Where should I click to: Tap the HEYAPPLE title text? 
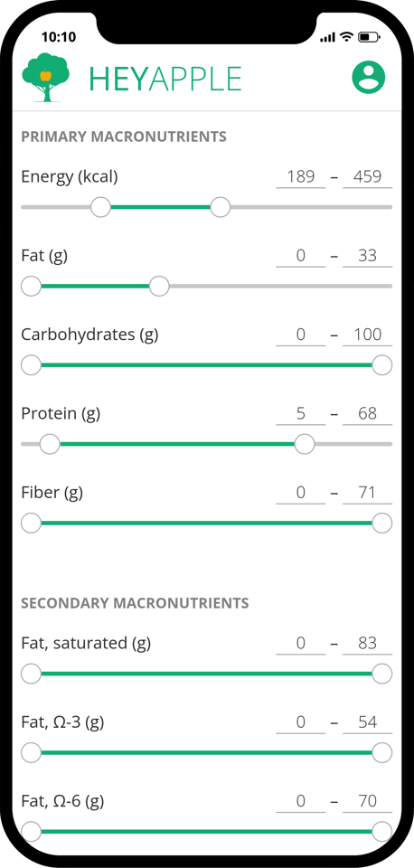click(x=165, y=79)
